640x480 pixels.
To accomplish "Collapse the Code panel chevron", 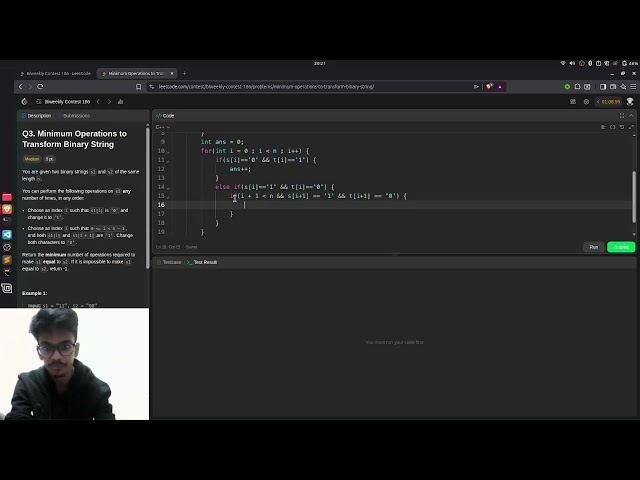I will coord(631,116).
